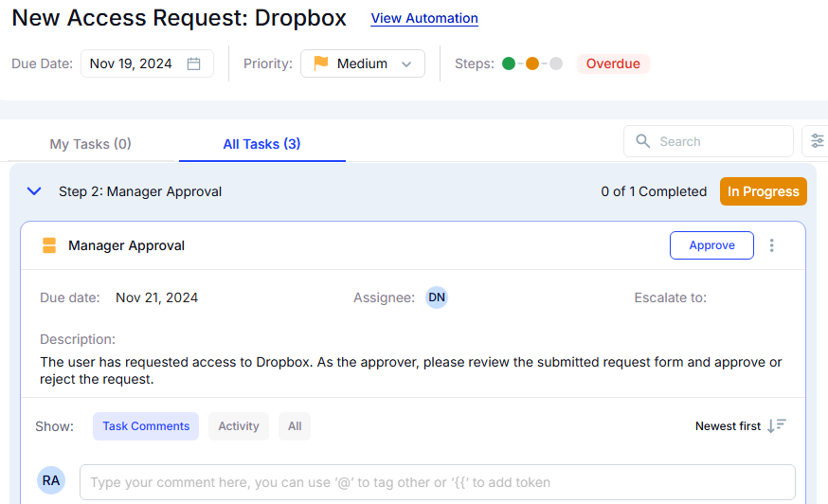Click the grey pending step dot
Image resolution: width=828 pixels, height=504 pixels.
(556, 63)
